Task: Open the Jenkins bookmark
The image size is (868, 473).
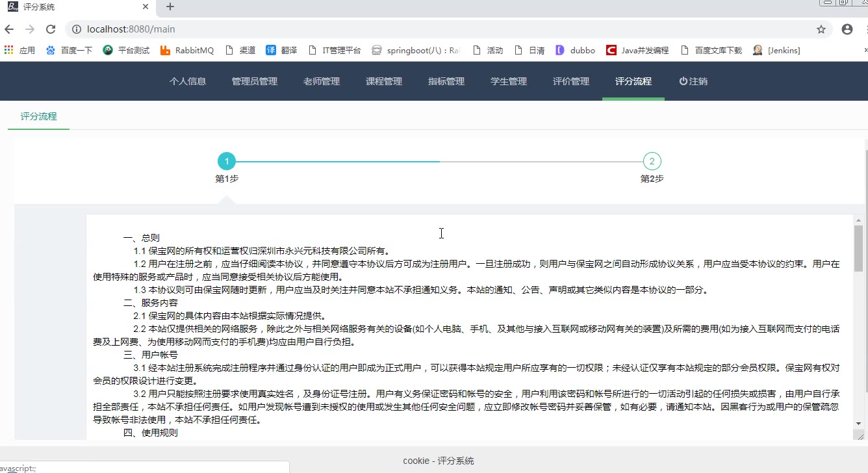Action: tap(776, 50)
